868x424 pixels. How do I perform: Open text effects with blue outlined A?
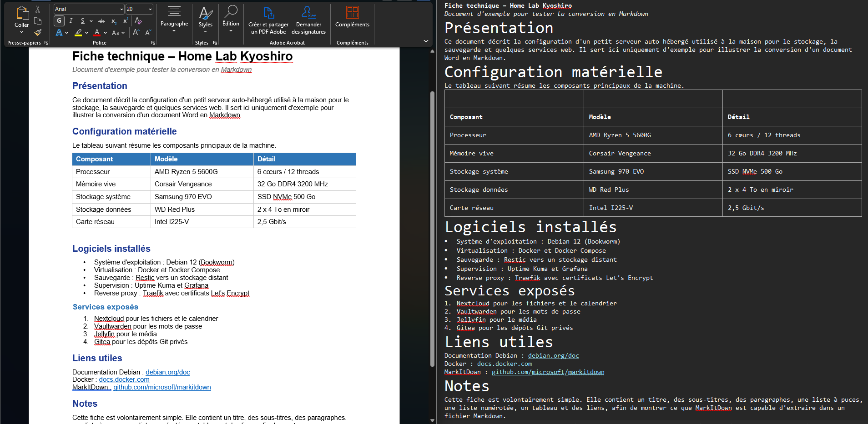click(59, 33)
